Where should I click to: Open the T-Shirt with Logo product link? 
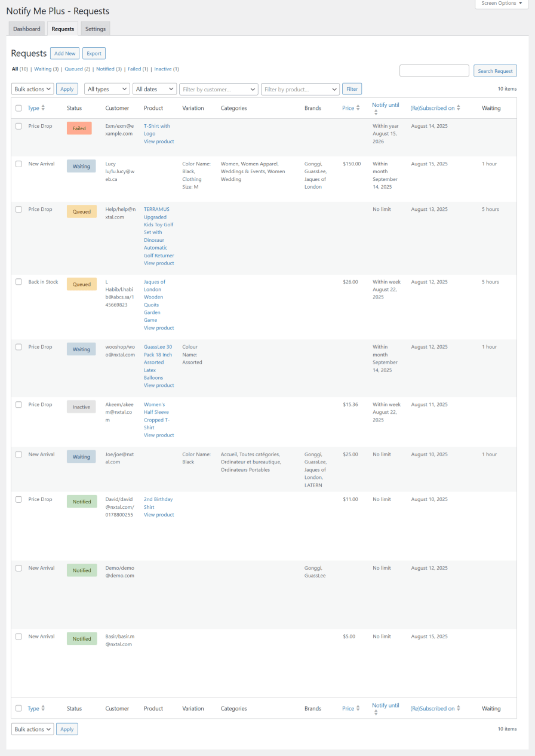coord(156,130)
